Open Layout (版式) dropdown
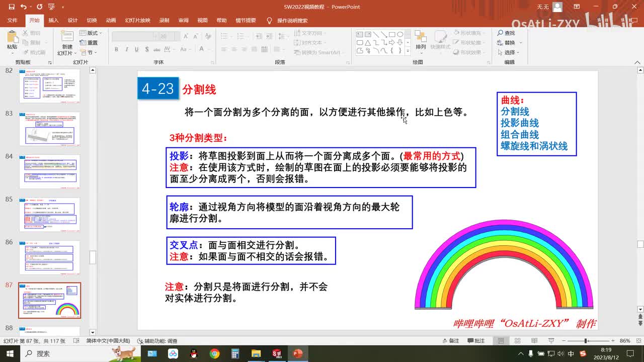644x362 pixels. [x=91, y=33]
